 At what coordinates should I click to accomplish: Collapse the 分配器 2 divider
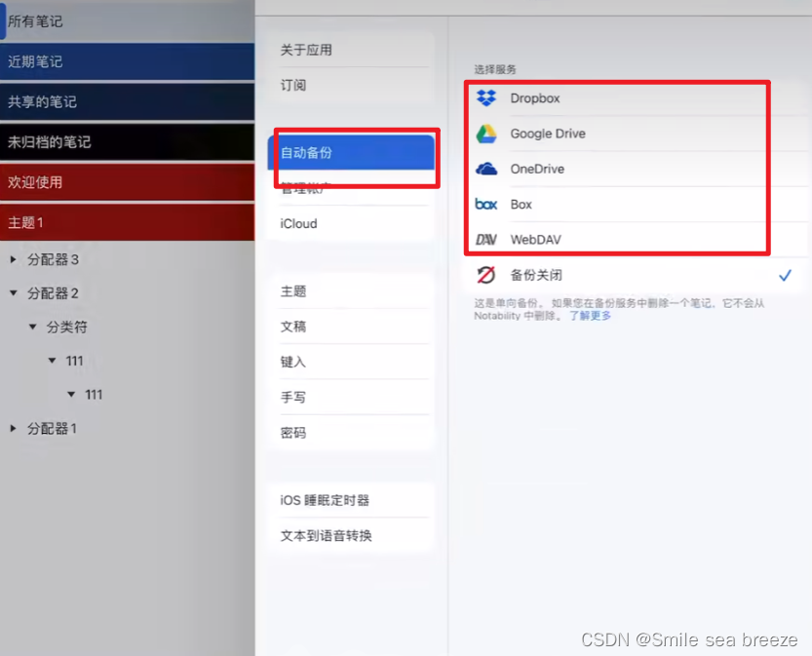[x=14, y=293]
